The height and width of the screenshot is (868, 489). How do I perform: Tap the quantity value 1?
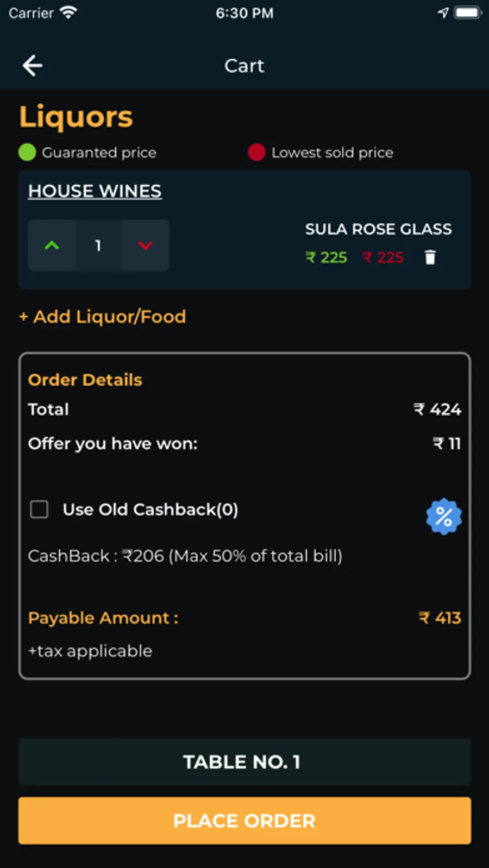coord(98,246)
